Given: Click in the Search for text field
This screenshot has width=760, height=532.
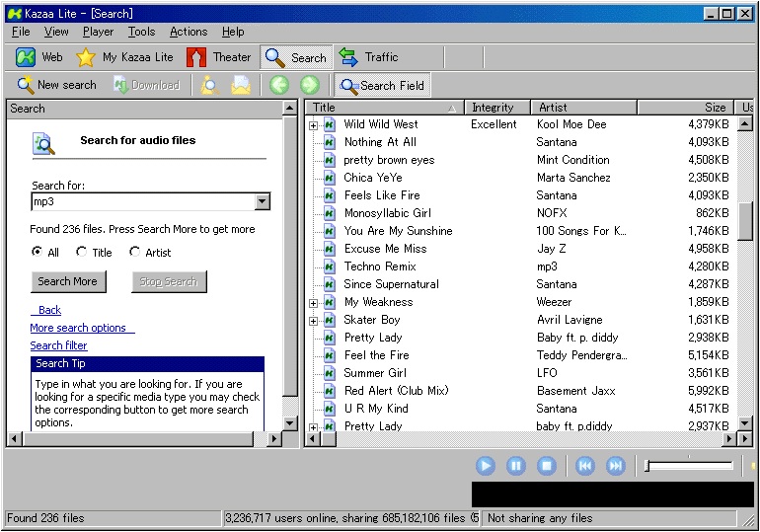Looking at the screenshot, I should [x=143, y=201].
